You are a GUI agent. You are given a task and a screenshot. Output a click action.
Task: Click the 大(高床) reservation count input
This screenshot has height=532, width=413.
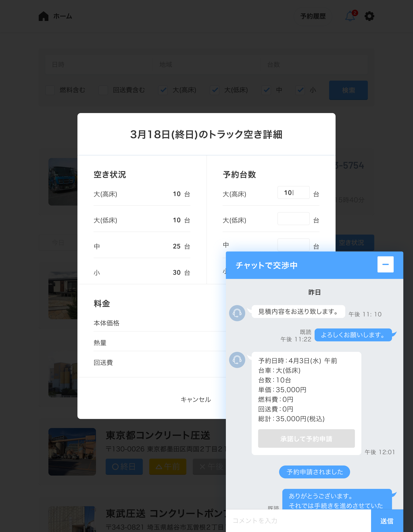click(x=294, y=193)
